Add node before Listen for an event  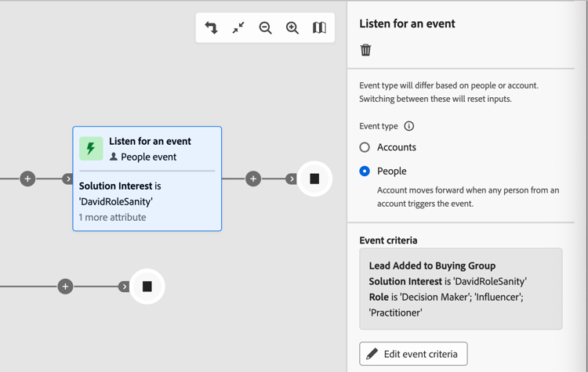27,179
